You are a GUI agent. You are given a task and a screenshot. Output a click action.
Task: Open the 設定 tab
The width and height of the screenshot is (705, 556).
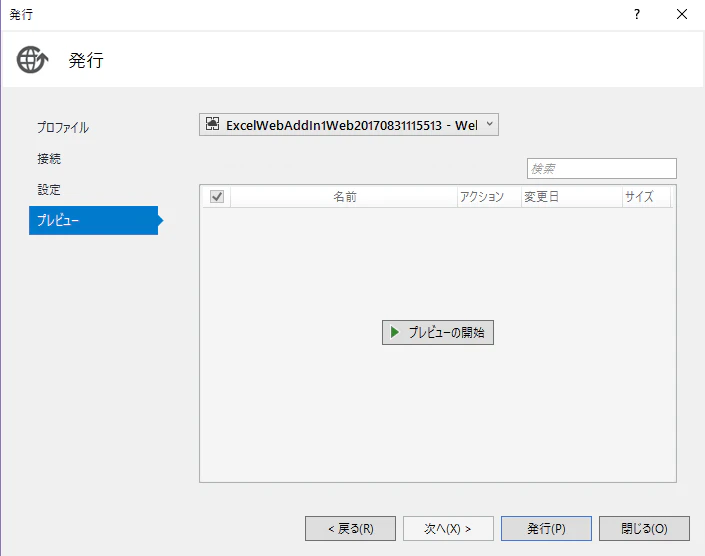coord(49,190)
